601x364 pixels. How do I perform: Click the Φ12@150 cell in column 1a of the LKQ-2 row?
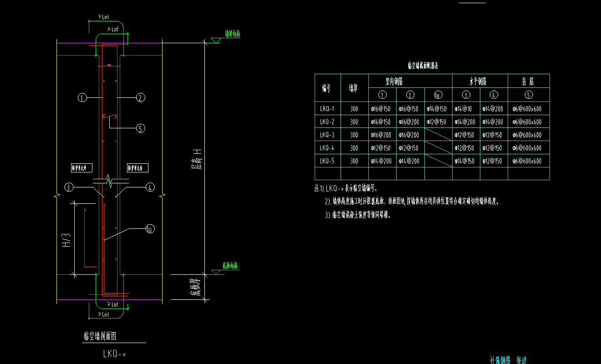438,122
